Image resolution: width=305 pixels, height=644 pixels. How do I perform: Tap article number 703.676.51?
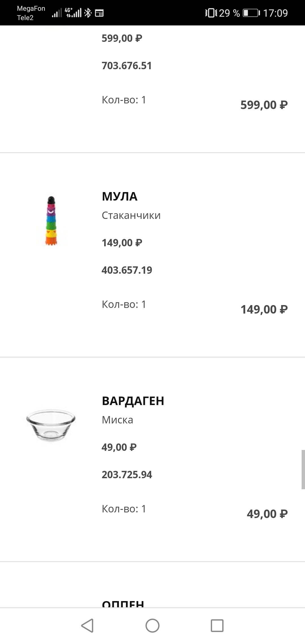point(127,66)
